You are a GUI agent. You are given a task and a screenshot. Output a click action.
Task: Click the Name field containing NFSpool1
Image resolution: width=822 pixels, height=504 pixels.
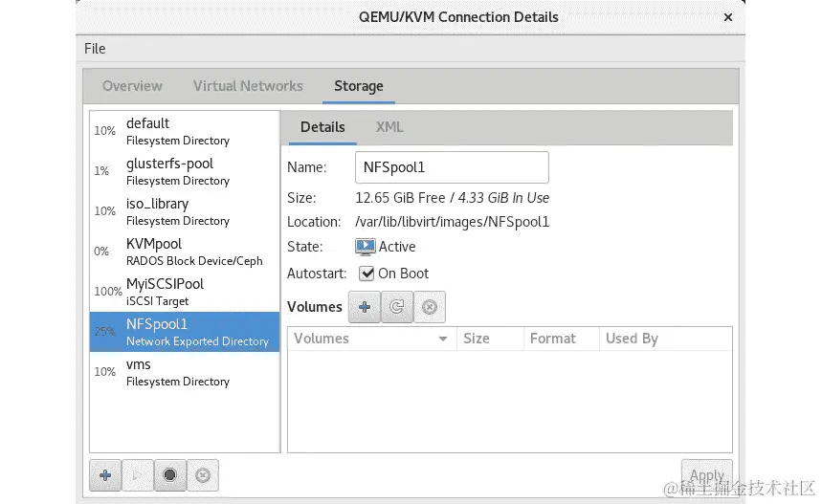tap(452, 167)
